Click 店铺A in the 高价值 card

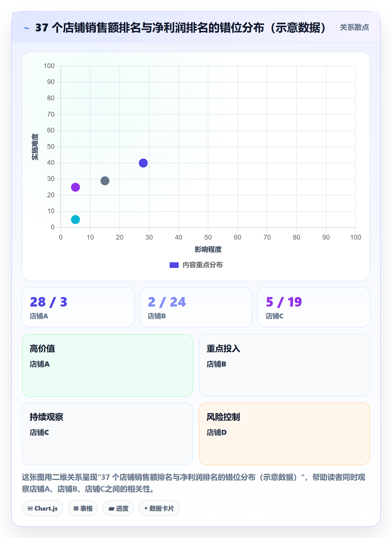39,364
